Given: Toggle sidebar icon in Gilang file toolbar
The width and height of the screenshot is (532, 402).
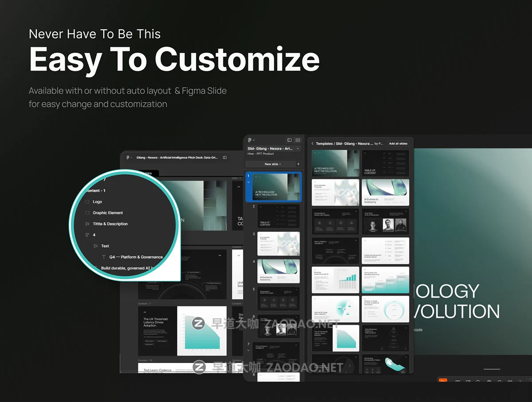Looking at the screenshot, I should point(225,157).
